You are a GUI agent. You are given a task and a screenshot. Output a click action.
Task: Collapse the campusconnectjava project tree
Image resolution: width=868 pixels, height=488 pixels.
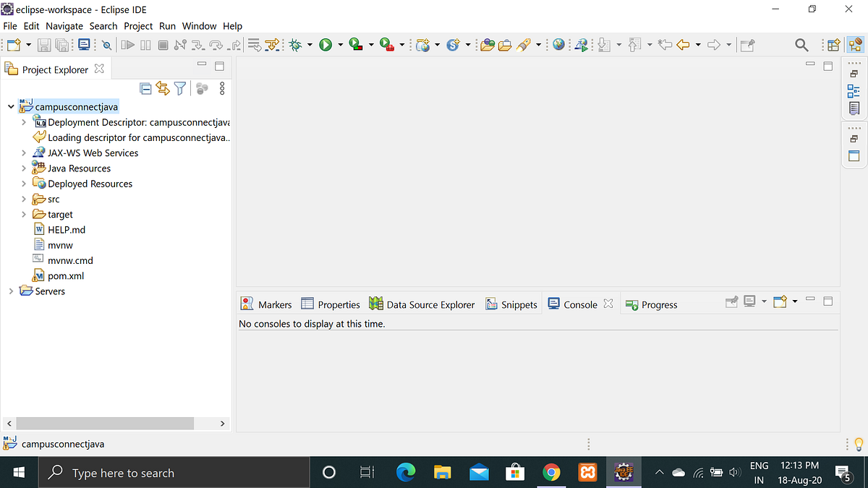(10, 106)
